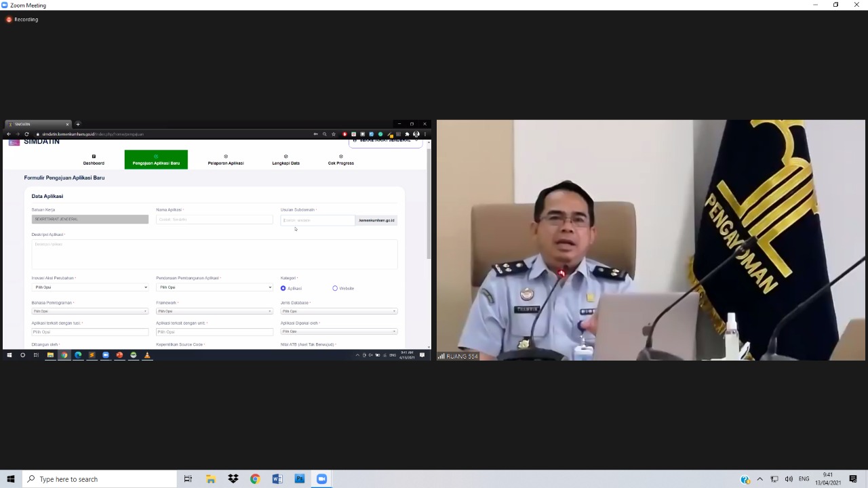Click Zoom icon in shared screen taskbar
Image resolution: width=868 pixels, height=488 pixels.
[106, 355]
